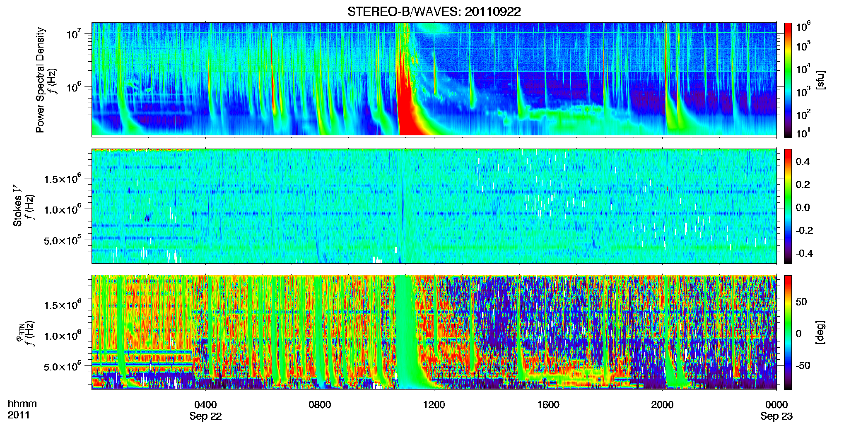Click the -0.4 value on Stokes color bar
Screen dimensions: 868x447
click(x=804, y=253)
